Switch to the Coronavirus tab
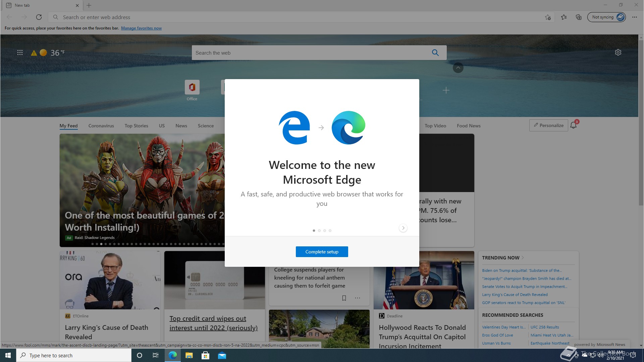 (x=101, y=126)
